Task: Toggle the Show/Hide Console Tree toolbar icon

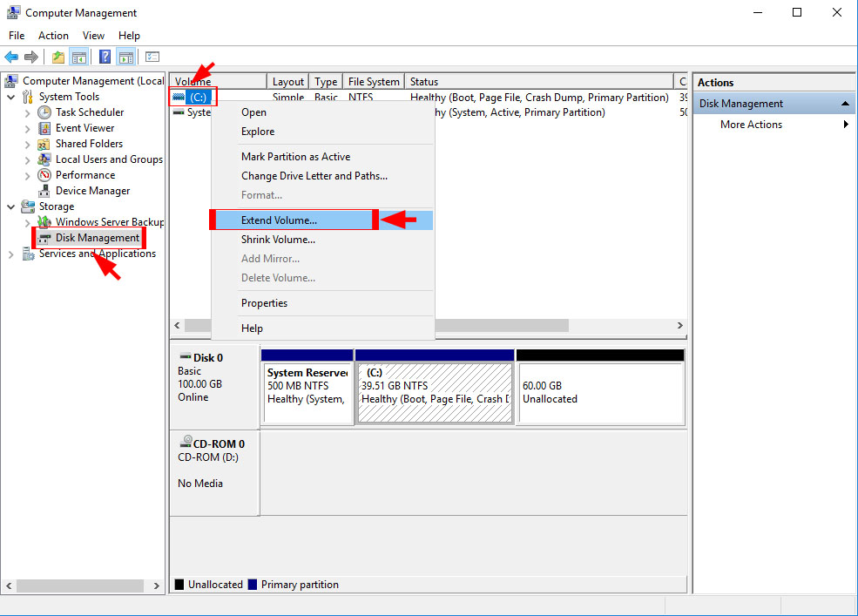Action: click(79, 57)
